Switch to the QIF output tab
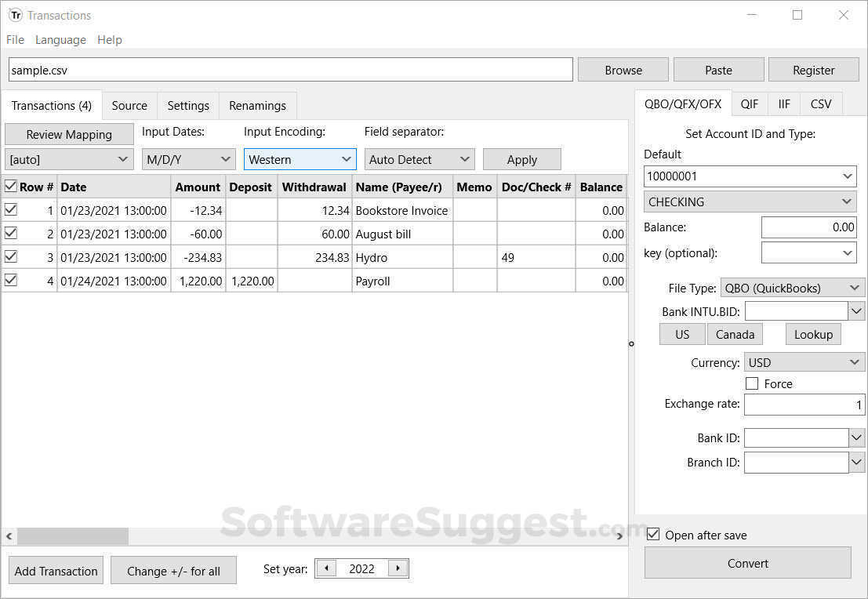The image size is (868, 599). pyautogui.click(x=750, y=103)
